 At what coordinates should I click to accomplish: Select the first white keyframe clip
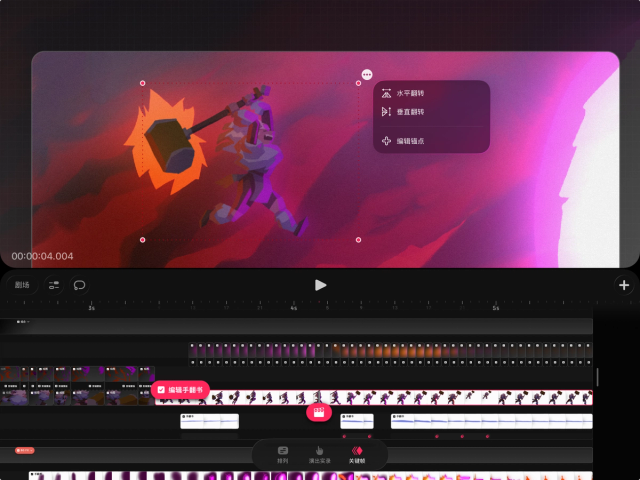[x=209, y=421]
